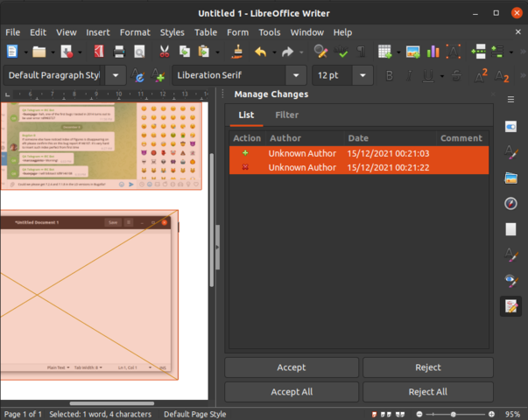Click the Accept button

pyautogui.click(x=292, y=367)
